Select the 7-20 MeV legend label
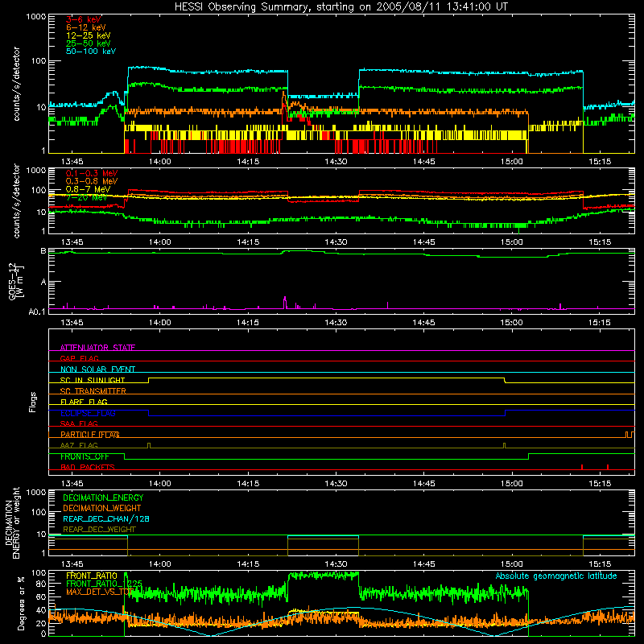Viewport: 644px width, 644px height. click(x=87, y=198)
